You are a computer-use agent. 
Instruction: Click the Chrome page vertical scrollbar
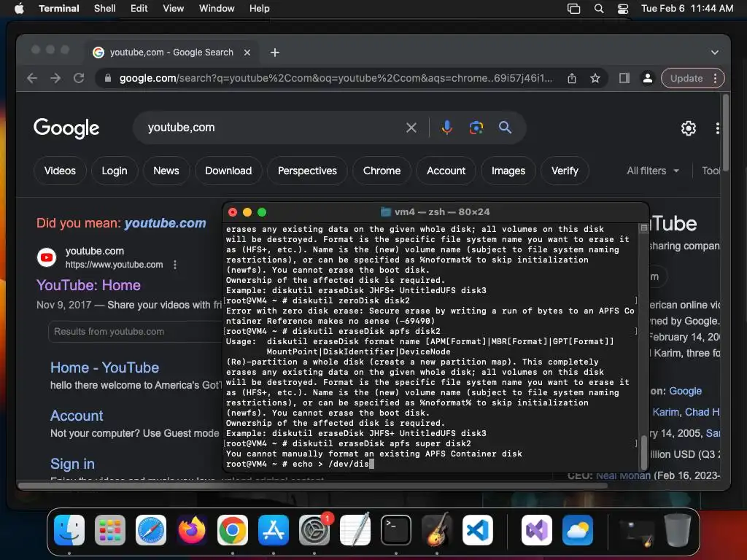pos(725,133)
